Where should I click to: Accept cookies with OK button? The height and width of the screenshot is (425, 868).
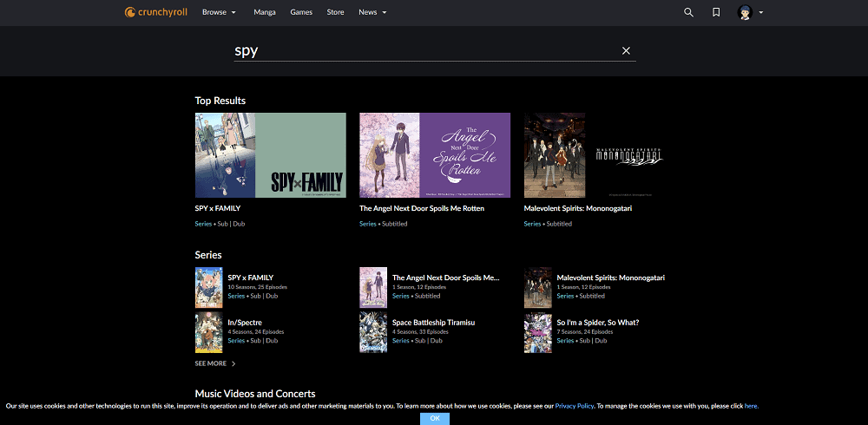435,418
